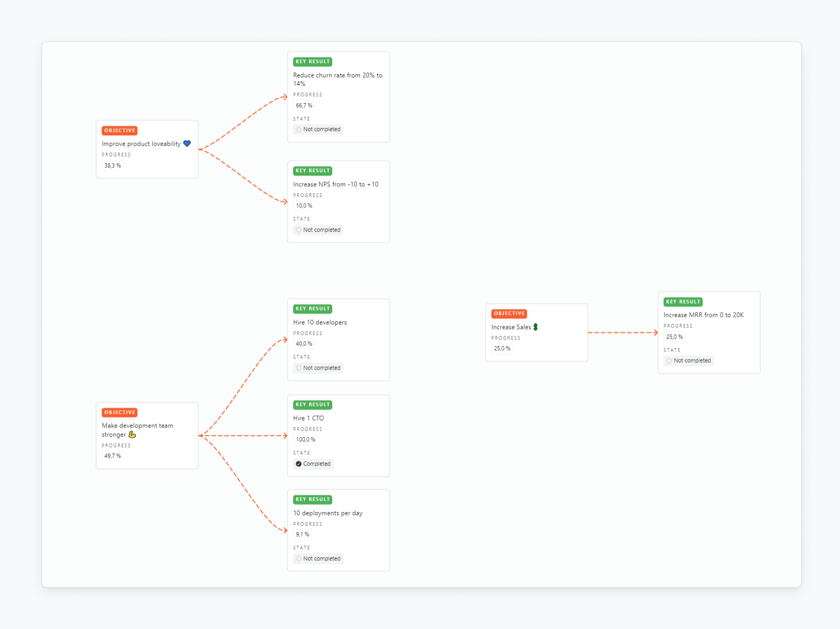
Task: Toggle Not completed state on 10 deployments card
Action: tap(318, 559)
